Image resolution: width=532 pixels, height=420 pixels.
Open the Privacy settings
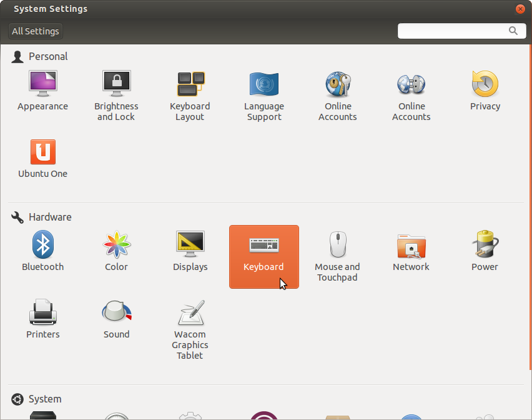(485, 91)
